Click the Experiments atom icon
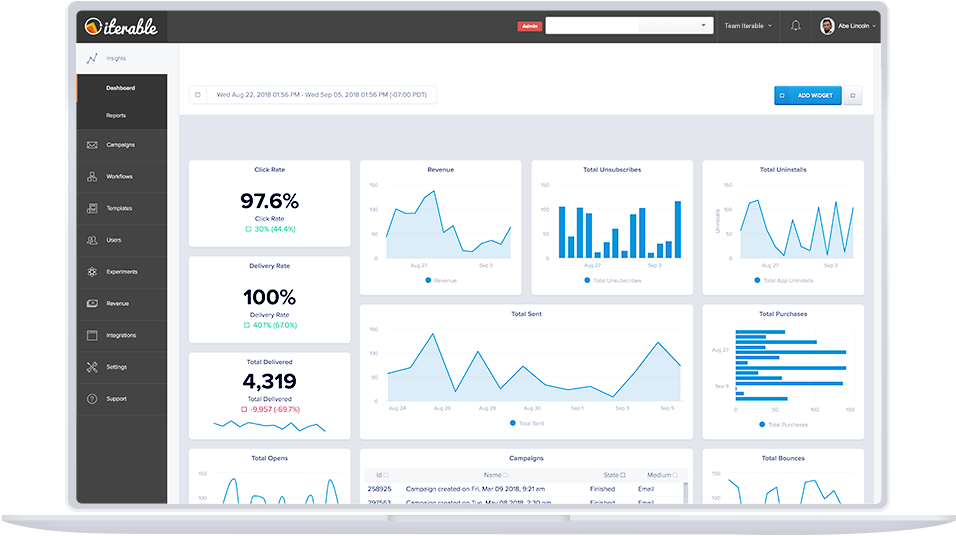956x536 pixels. click(x=92, y=272)
